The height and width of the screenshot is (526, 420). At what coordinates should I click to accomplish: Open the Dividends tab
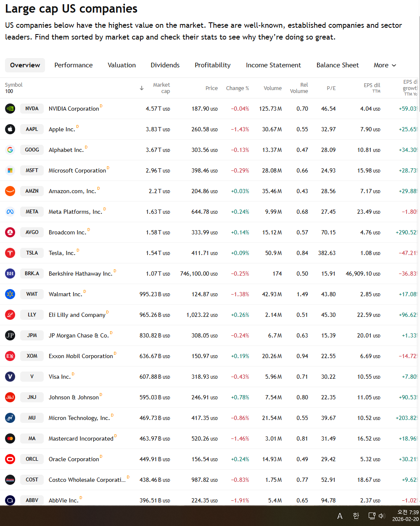(x=165, y=65)
